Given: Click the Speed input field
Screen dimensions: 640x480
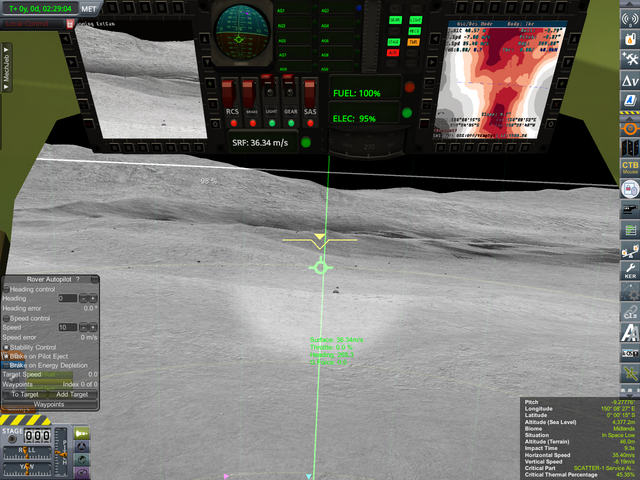Looking at the screenshot, I should pos(65,327).
